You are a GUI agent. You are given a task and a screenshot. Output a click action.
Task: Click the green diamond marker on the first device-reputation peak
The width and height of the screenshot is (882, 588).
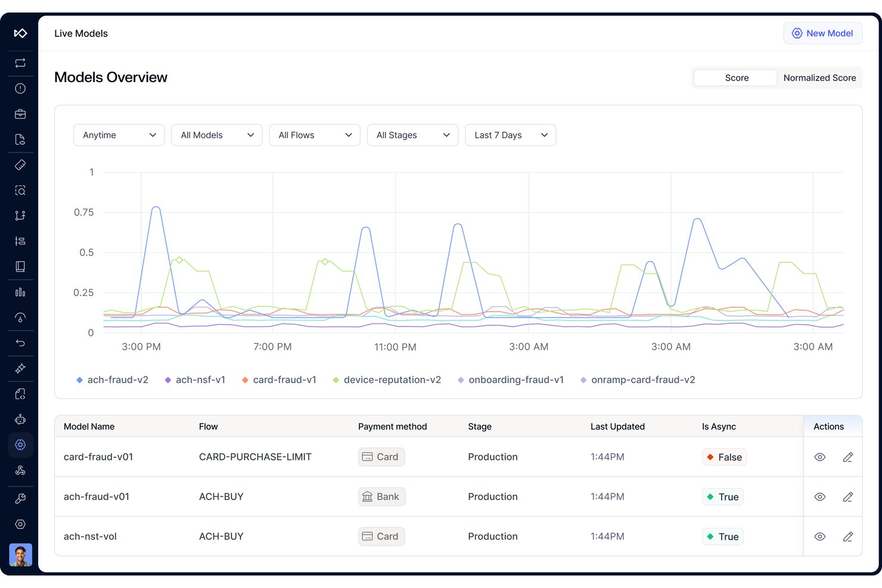179,260
